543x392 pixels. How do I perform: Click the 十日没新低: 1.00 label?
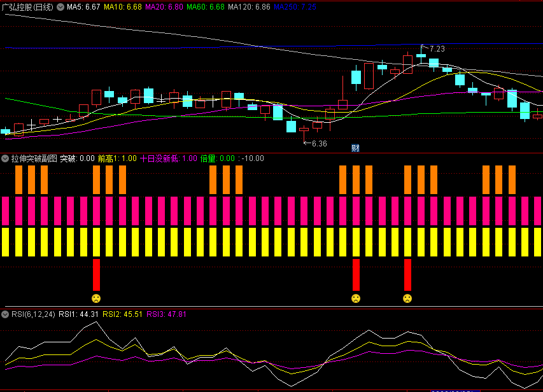(x=169, y=158)
